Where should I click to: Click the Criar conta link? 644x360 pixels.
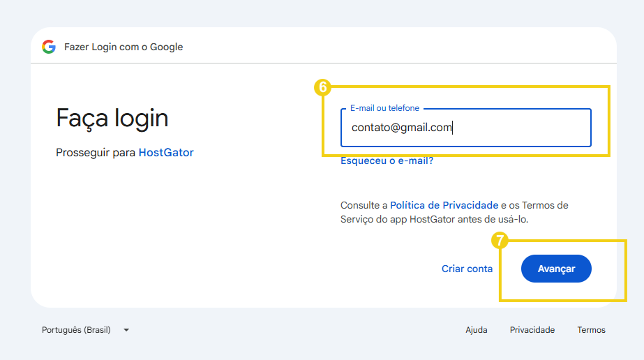(x=467, y=269)
